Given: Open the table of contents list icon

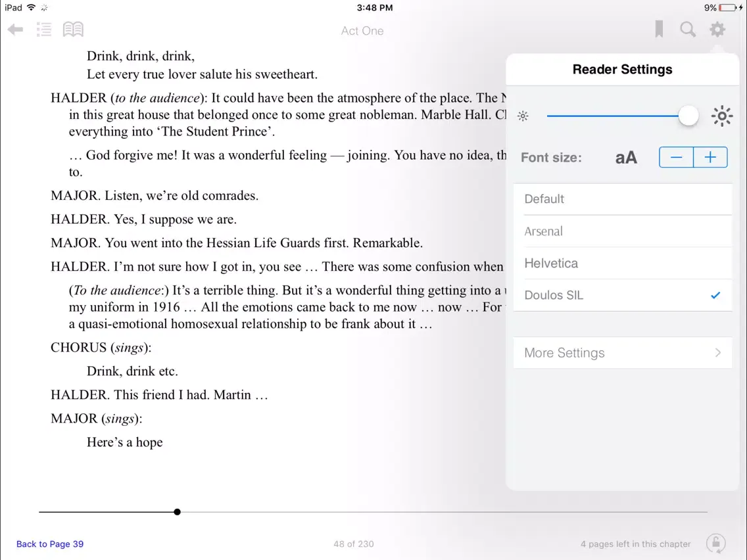Looking at the screenshot, I should 44,30.
